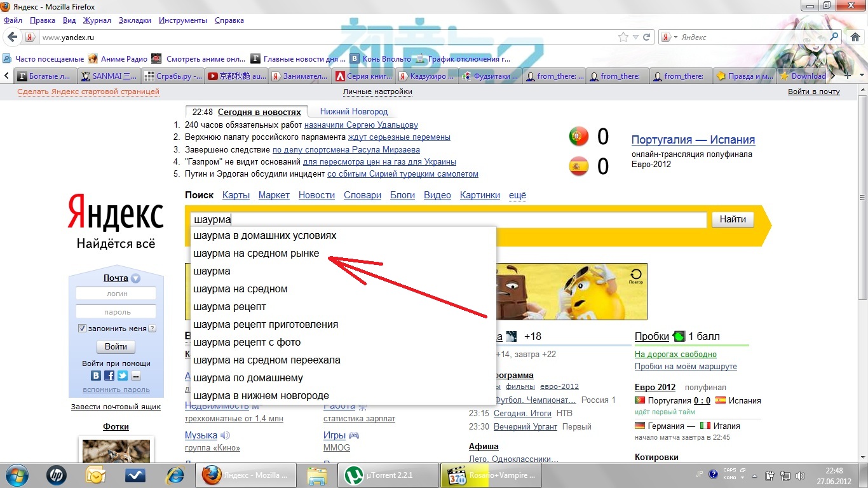
Task: Expand the Почта dropdown arrow
Action: (135, 278)
